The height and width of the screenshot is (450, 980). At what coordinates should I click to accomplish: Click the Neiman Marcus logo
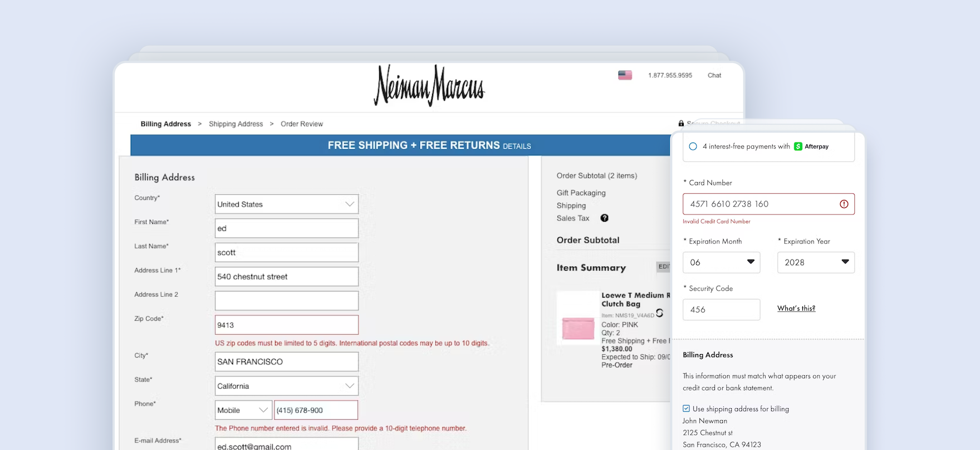429,86
